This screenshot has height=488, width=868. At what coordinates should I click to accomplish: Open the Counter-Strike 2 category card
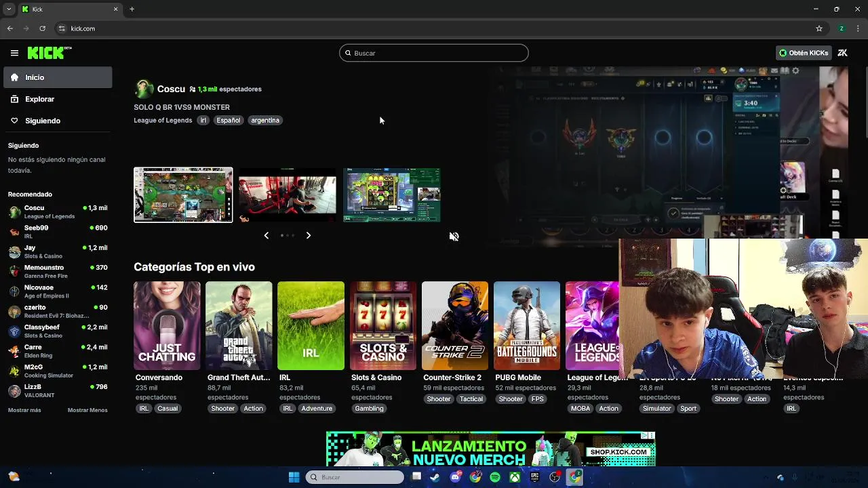[455, 325]
